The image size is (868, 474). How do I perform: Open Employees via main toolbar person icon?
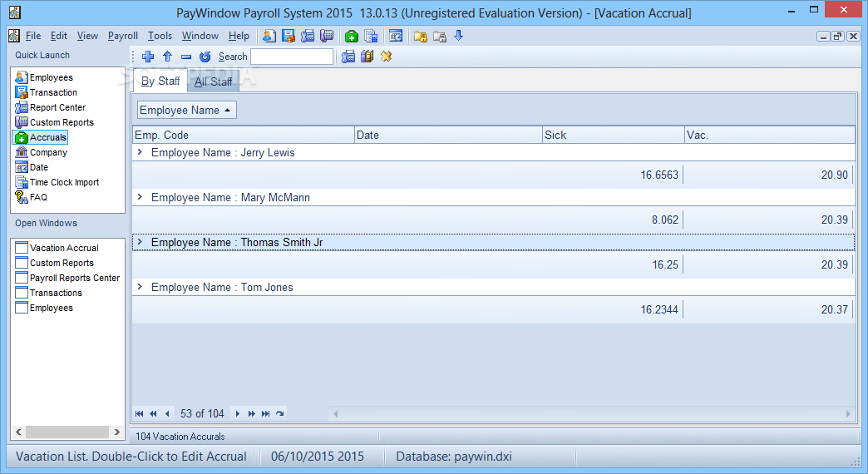pos(269,36)
